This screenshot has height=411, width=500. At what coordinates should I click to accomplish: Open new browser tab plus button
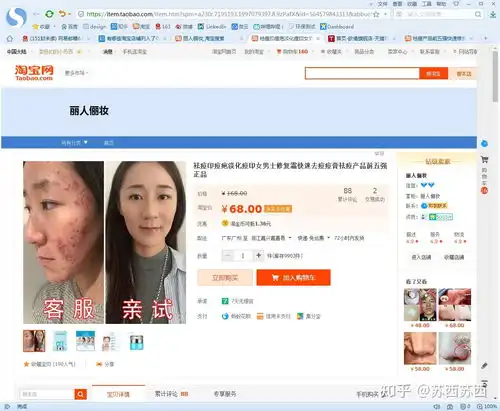[x=485, y=39]
